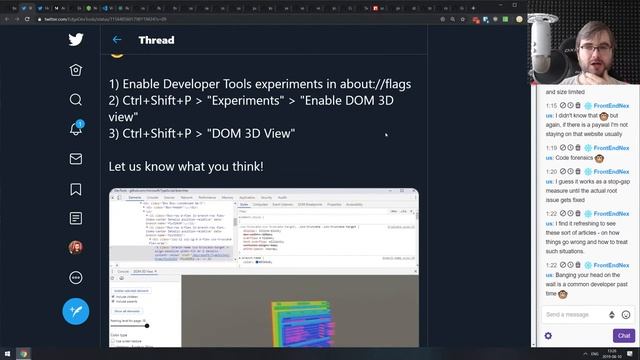Open chat settings gear
Viewport: 640px width, 360px height.
[x=548, y=336]
